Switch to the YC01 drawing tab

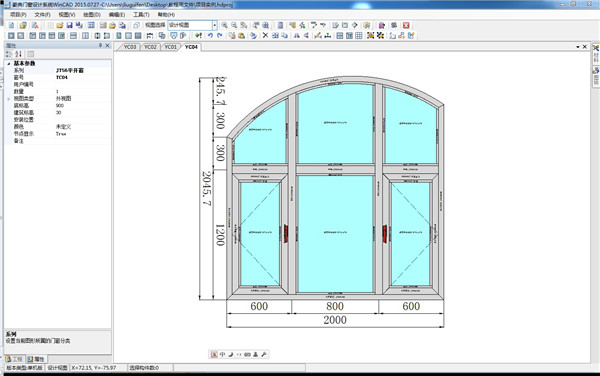pos(171,47)
